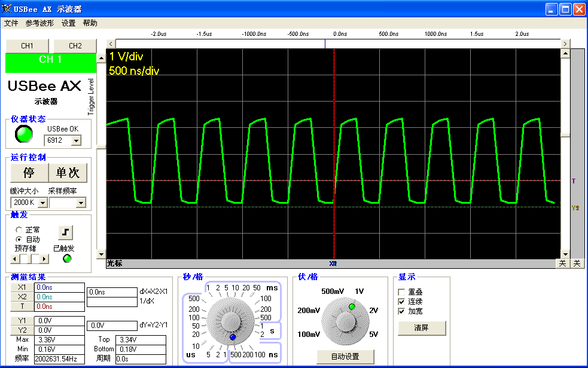The height and width of the screenshot is (368, 588).
Task: Enable the 重叠 overlay checkbox
Action: (402, 292)
